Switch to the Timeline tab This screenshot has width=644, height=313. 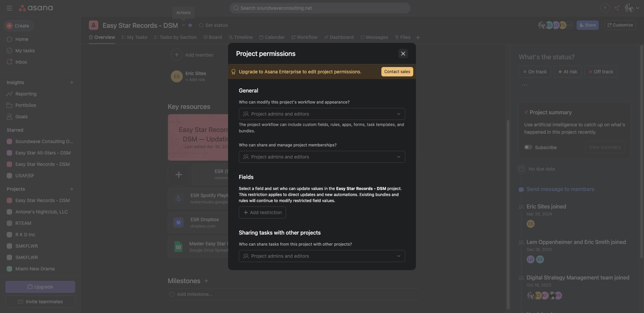click(240, 37)
